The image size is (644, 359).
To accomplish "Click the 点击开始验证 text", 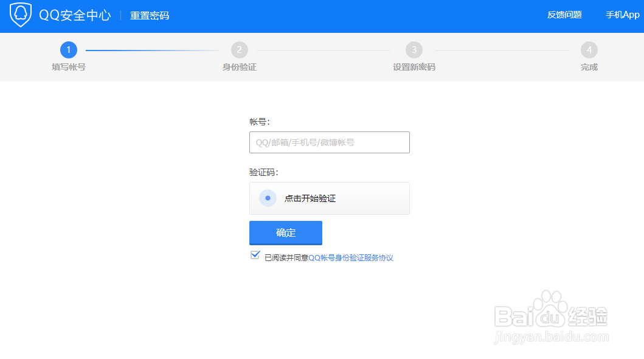I will pyautogui.click(x=310, y=198).
